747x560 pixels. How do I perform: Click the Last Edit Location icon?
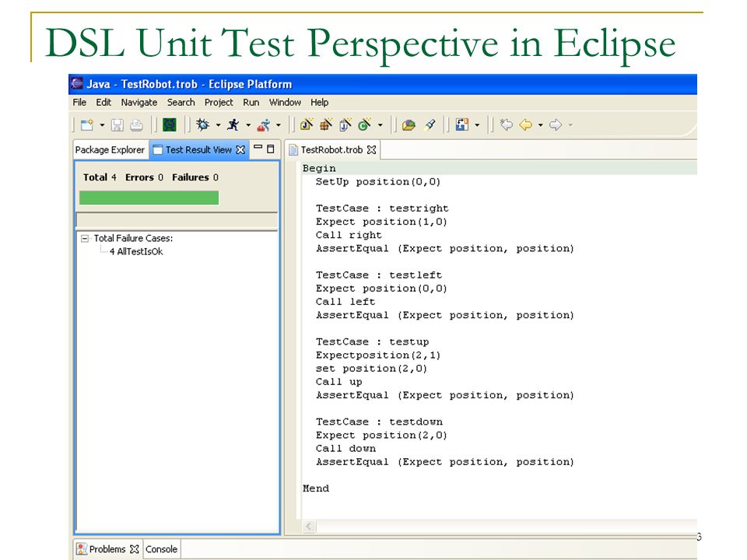point(506,124)
